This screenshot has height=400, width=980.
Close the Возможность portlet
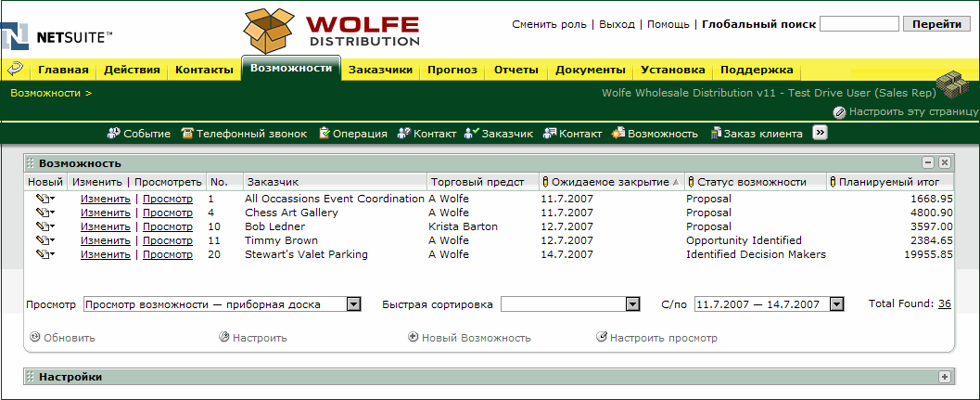[x=945, y=162]
